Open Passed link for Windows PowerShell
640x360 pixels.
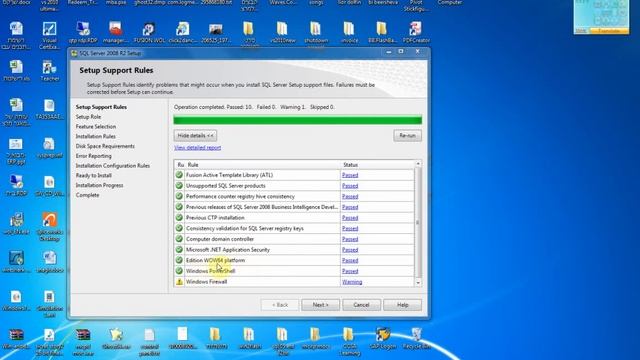click(x=350, y=271)
